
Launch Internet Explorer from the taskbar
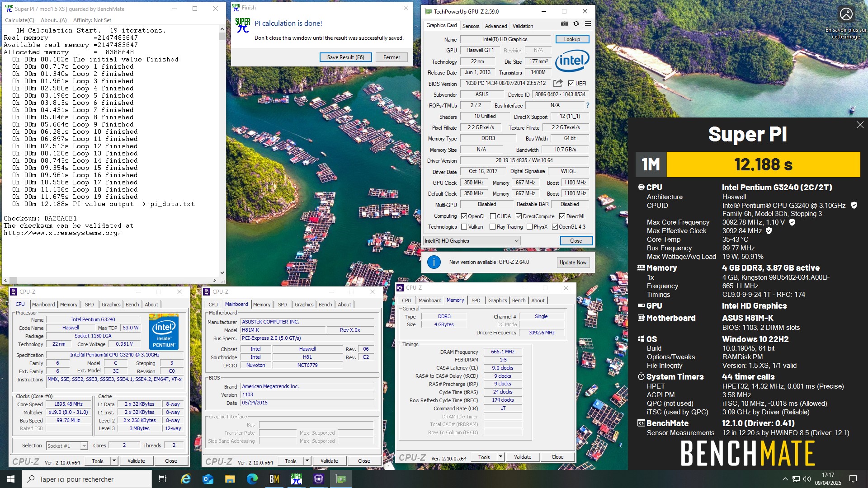tap(186, 479)
